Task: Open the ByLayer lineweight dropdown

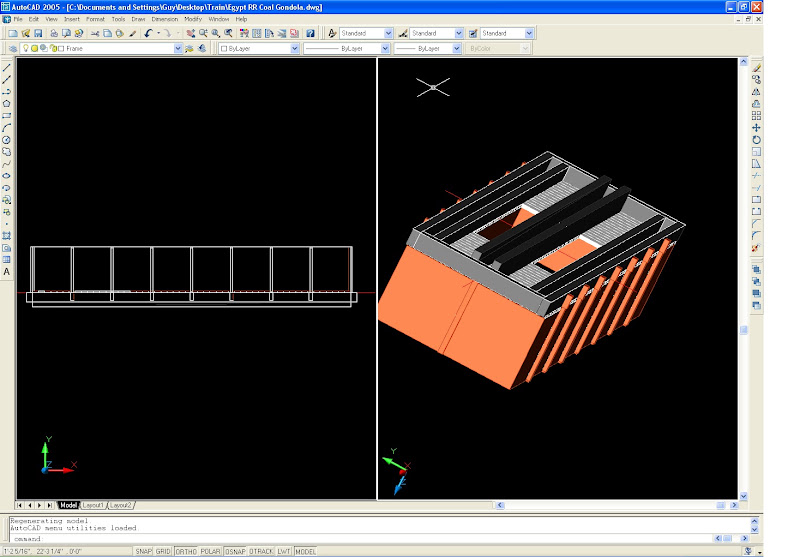Action: [457, 48]
